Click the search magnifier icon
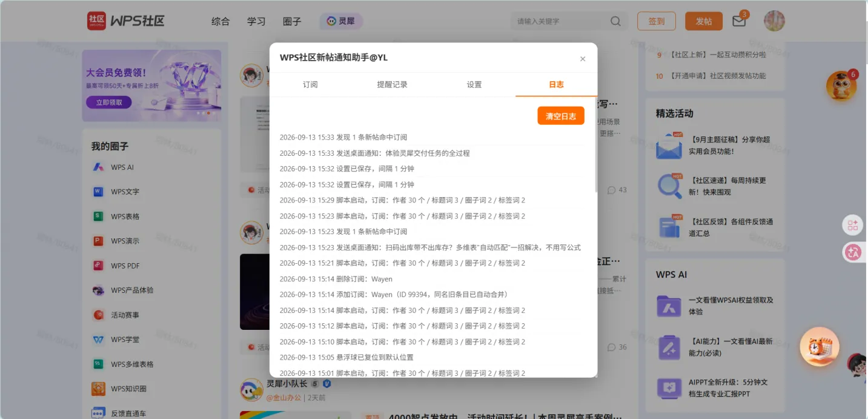Image resolution: width=868 pixels, height=419 pixels. [x=615, y=21]
